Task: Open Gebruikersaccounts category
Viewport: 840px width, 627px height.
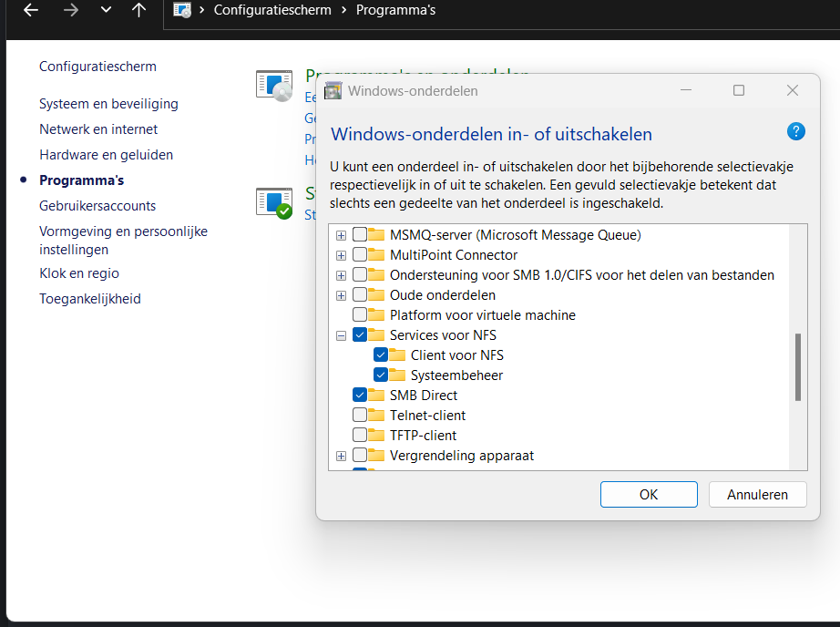Action: click(97, 206)
